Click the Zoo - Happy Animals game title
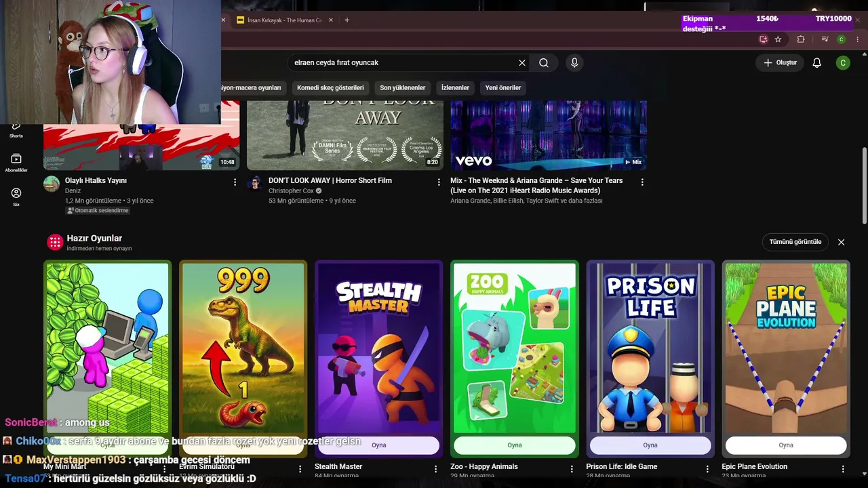868x488 pixels. [484, 466]
